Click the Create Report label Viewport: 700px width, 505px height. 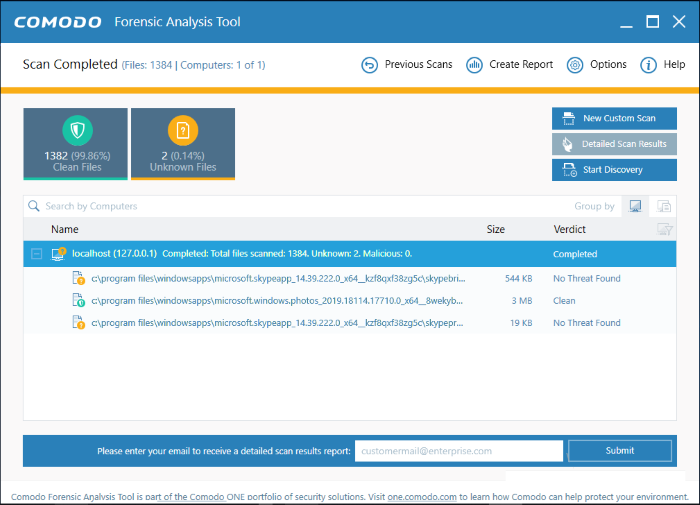pyautogui.click(x=521, y=65)
